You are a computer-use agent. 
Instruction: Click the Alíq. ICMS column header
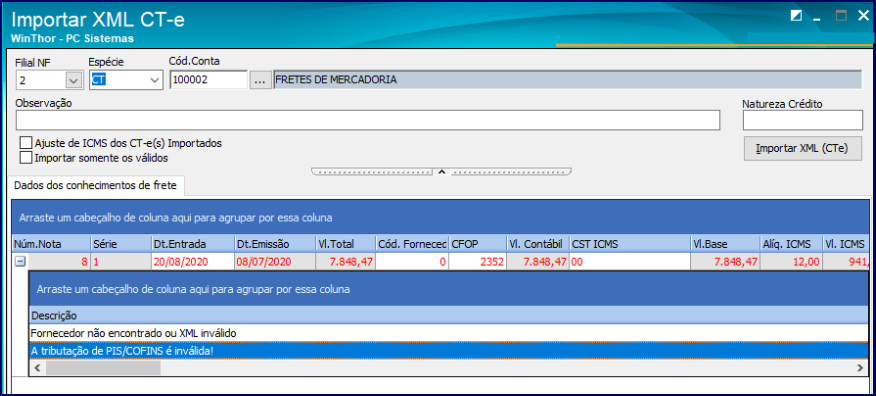791,244
